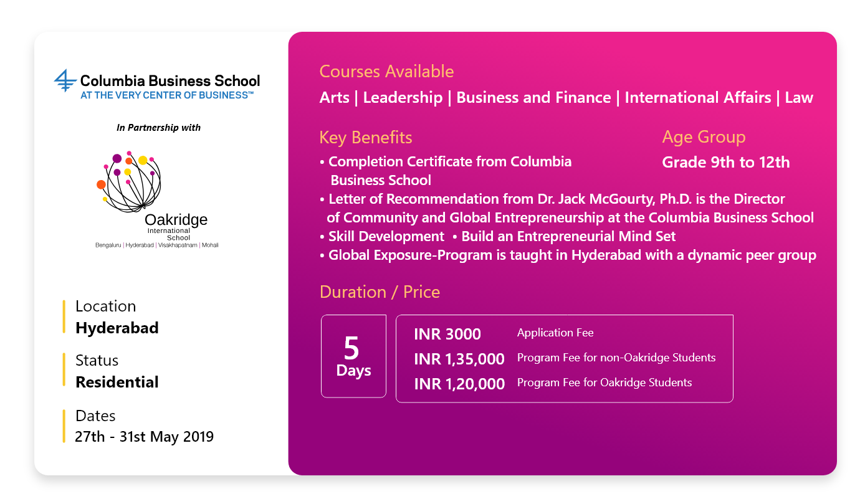Click the Age Group heading
The height and width of the screenshot is (504, 865).
pos(704,138)
